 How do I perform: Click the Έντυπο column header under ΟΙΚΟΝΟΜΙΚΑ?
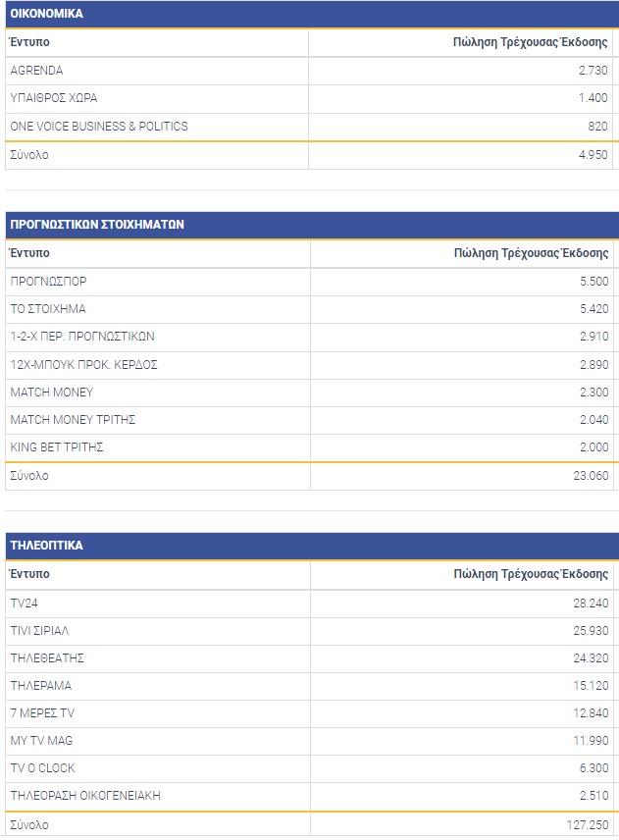coord(29,43)
